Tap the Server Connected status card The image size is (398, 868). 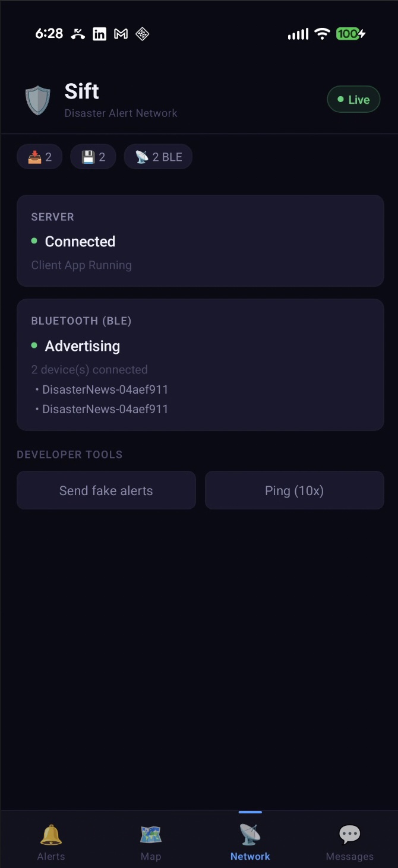coord(200,241)
